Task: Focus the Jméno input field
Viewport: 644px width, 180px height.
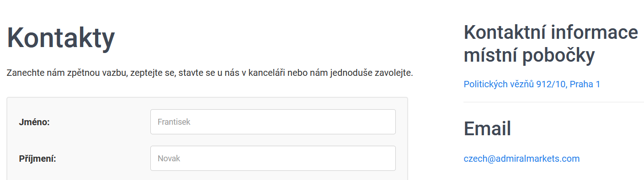Action: click(x=273, y=122)
